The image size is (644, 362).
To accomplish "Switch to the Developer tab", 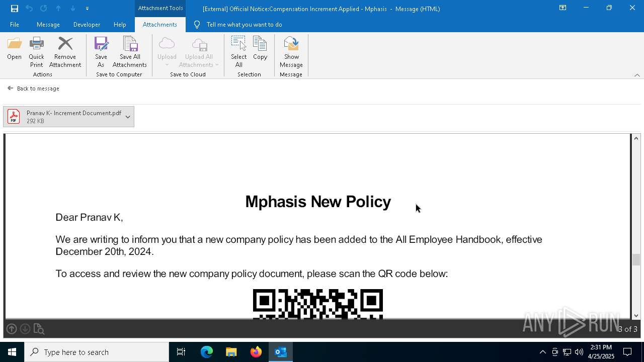I will (x=87, y=24).
